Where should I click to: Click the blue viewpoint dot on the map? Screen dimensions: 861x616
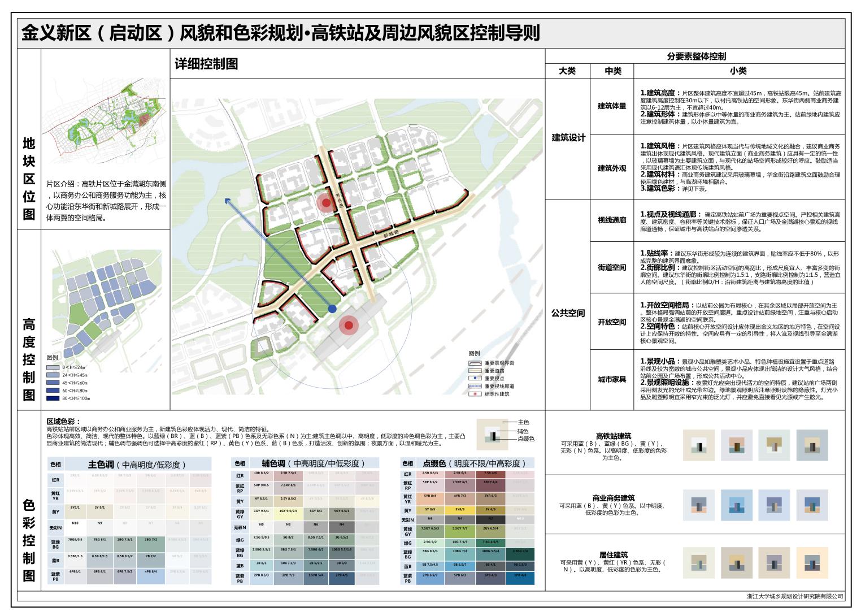click(x=332, y=309)
